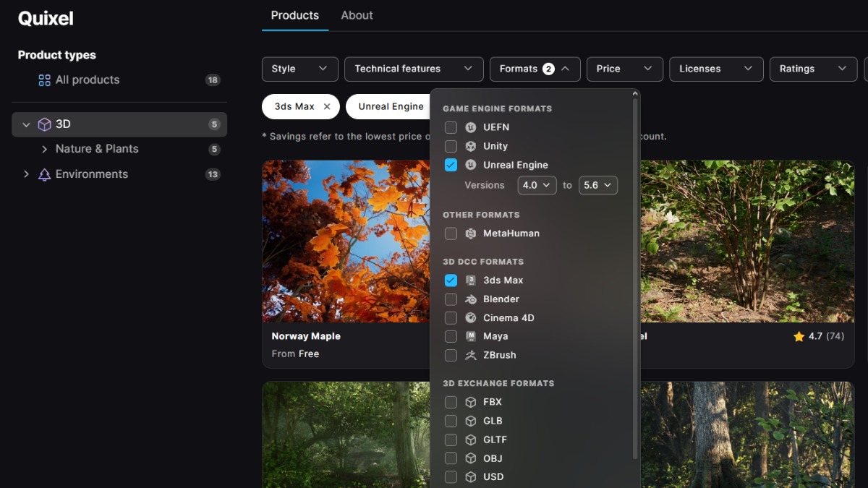Select the Environments category label

pos(92,174)
